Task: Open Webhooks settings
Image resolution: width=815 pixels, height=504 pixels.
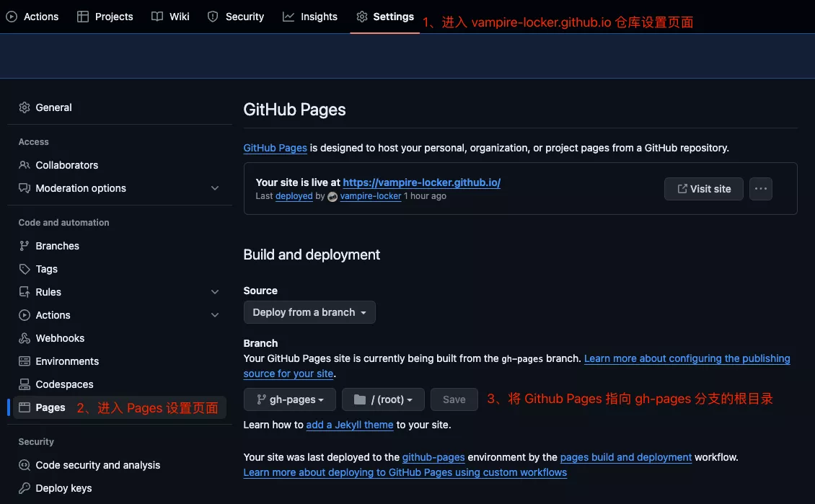Action: [x=120, y=338]
